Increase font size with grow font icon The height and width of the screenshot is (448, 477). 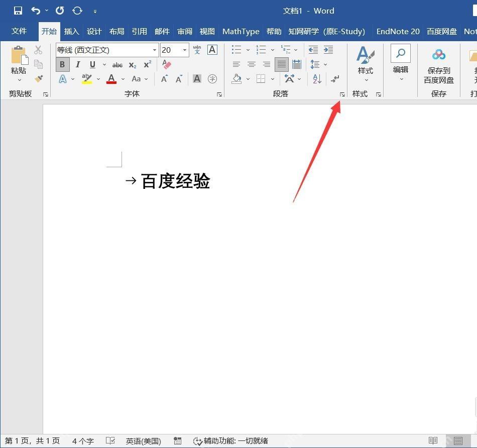164,79
